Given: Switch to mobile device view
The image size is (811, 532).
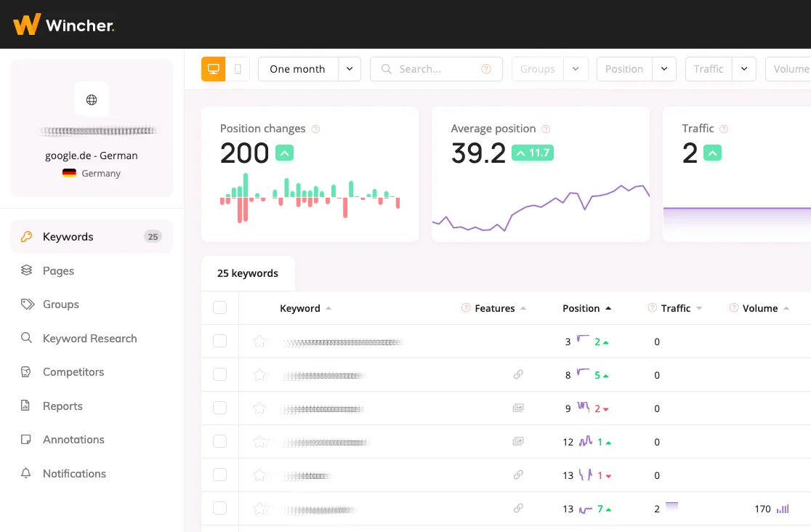Looking at the screenshot, I should (238, 69).
